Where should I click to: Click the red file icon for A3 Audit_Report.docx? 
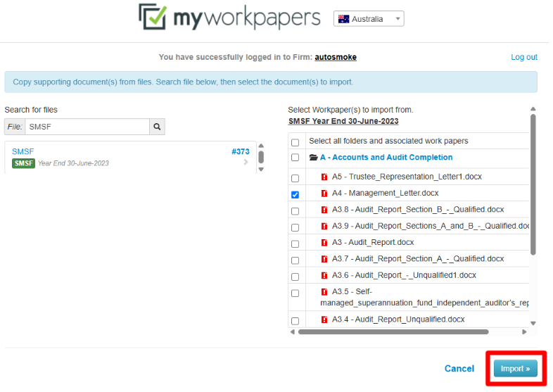[x=324, y=242]
